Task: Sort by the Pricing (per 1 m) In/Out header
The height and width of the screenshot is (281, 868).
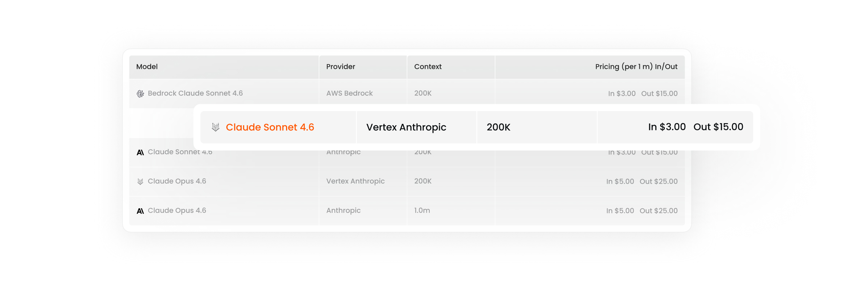Action: coord(636,67)
